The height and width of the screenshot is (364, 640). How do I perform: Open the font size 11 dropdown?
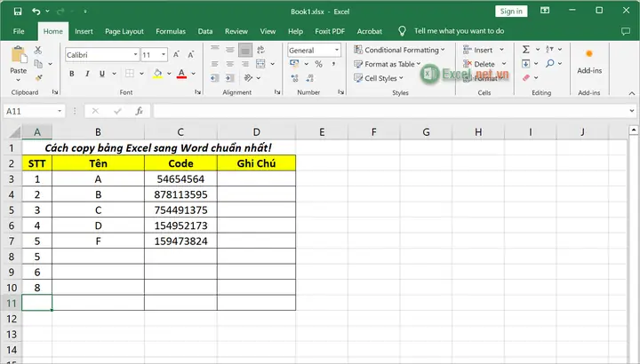coord(164,55)
